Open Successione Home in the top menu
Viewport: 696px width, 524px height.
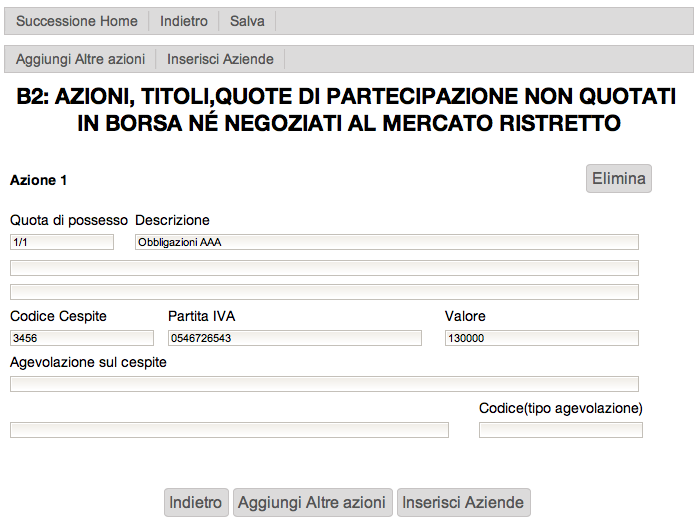pyautogui.click(x=77, y=21)
